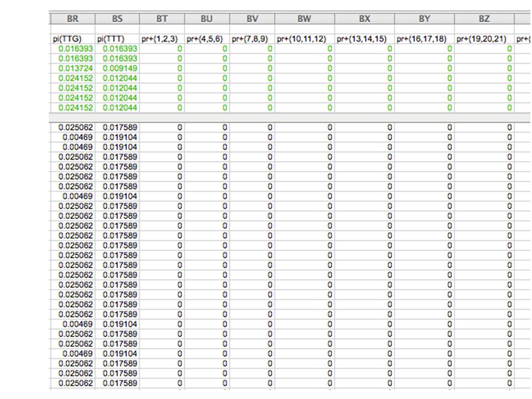
Task: Click the pi(TTT) header cell
Action: [x=117, y=39]
